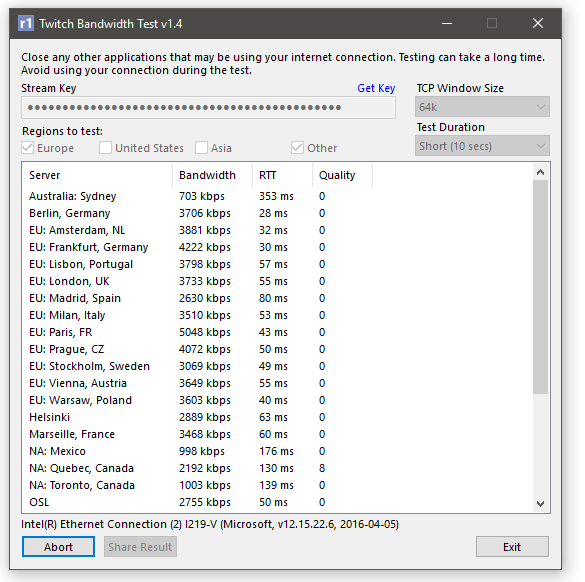
Task: Click the Intel Ethernet Connection adapter text
Action: (210, 524)
